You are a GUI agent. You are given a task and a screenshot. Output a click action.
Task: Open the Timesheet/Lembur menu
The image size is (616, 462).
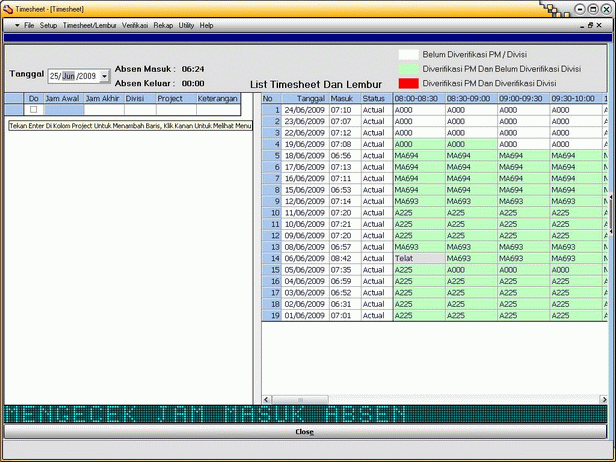point(89,24)
